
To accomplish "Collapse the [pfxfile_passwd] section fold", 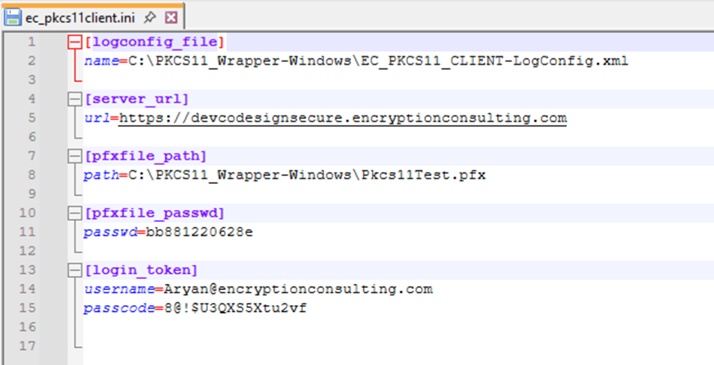I will coord(74,213).
